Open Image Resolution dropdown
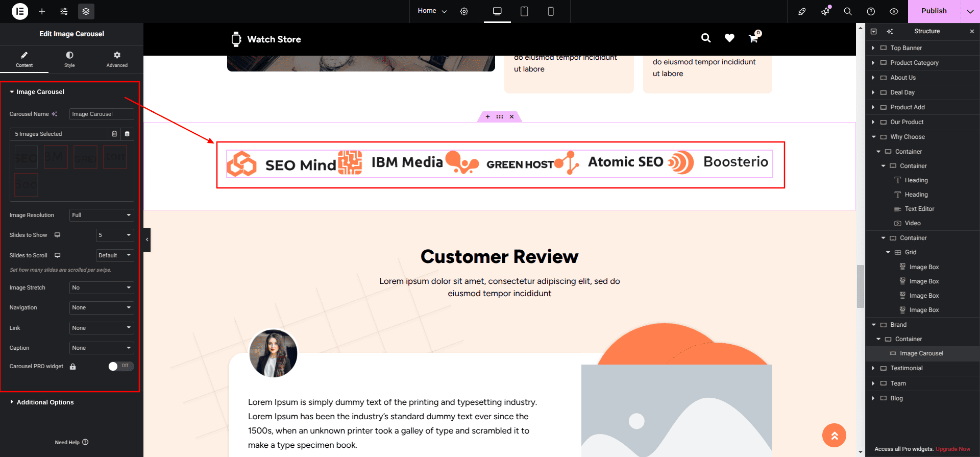Image resolution: width=980 pixels, height=457 pixels. pos(102,215)
